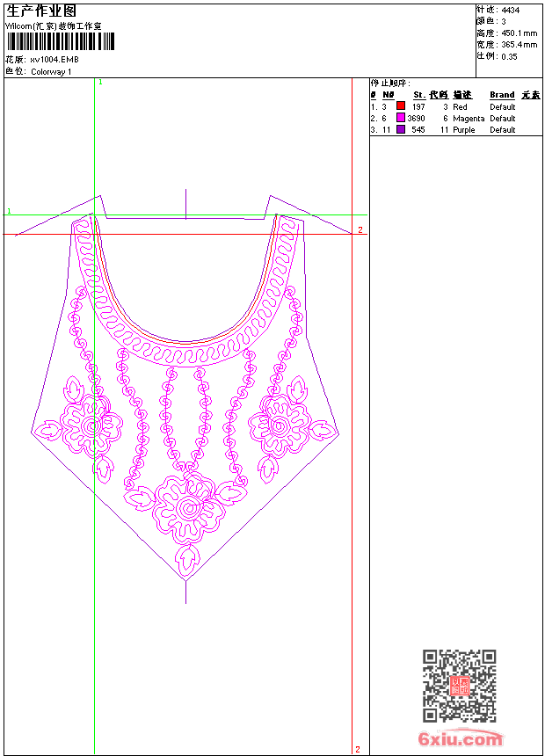Click the scale value 0.35
This screenshot has width=545, height=756.
pos(509,56)
